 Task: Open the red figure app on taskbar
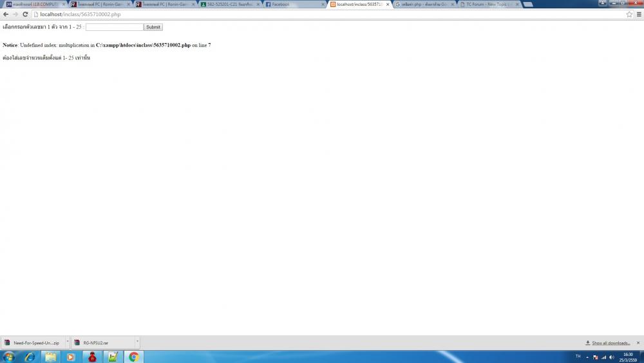92,357
